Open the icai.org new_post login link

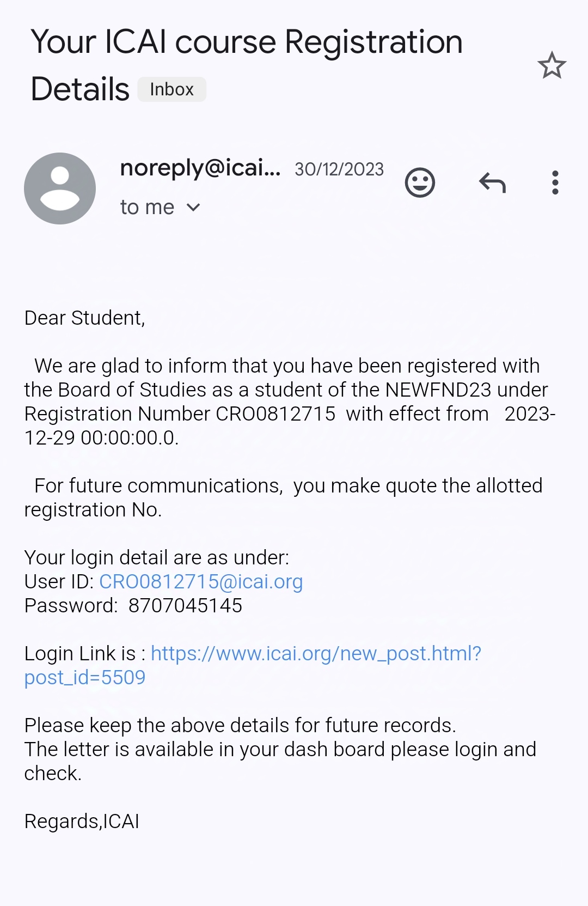(316, 653)
